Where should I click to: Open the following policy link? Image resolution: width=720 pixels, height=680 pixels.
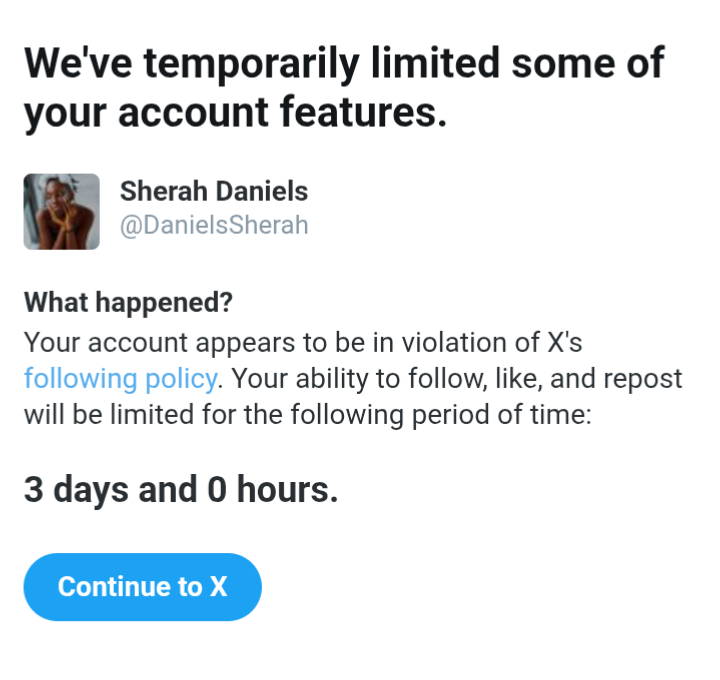click(119, 379)
